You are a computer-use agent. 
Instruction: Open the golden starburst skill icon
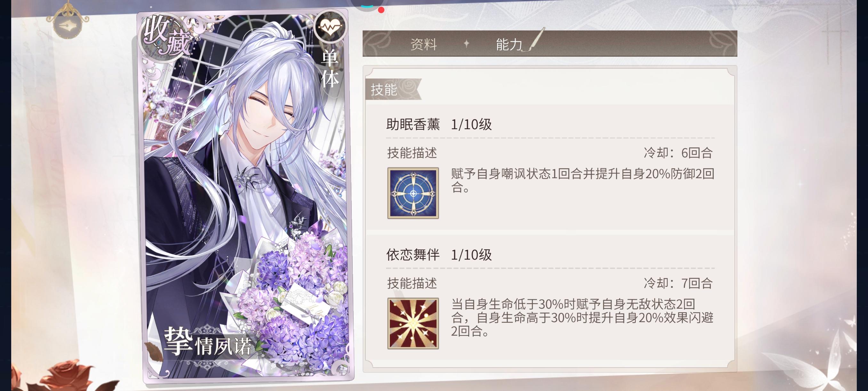(413, 323)
